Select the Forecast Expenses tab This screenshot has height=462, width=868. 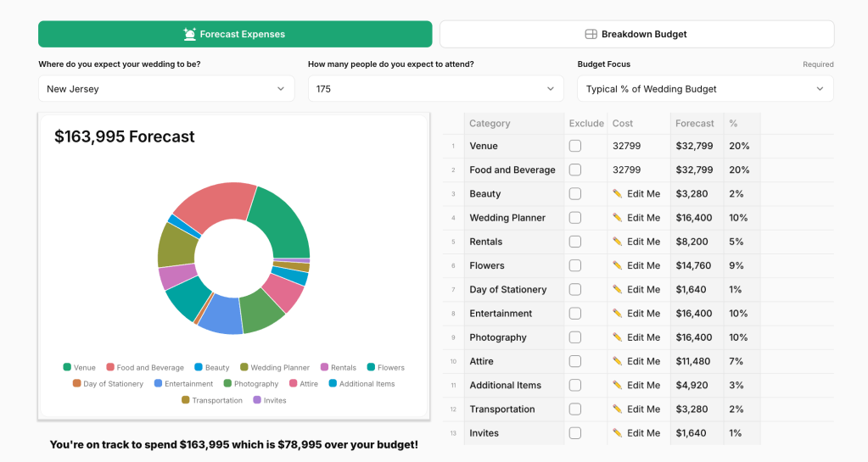click(x=235, y=34)
